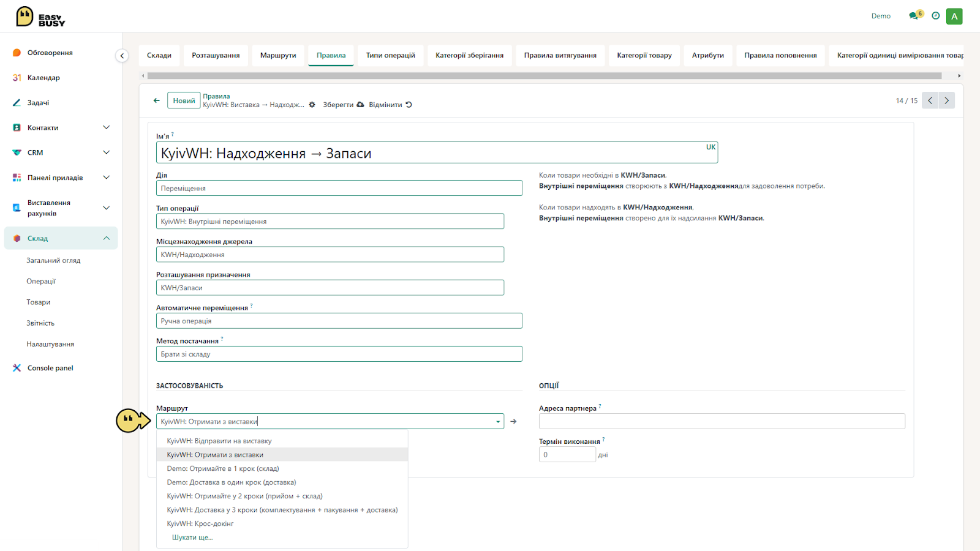Collapse the sidebar with arrow button
980x551 pixels.
tap(122, 56)
